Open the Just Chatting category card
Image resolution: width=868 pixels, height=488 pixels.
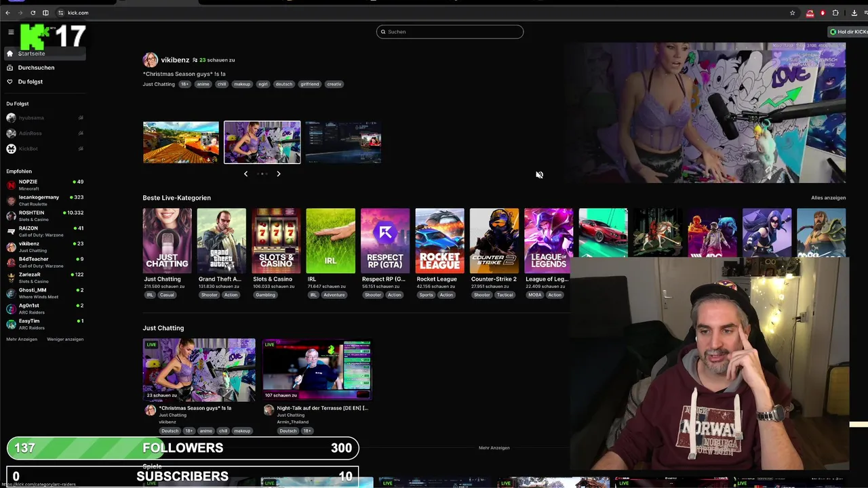(x=167, y=241)
